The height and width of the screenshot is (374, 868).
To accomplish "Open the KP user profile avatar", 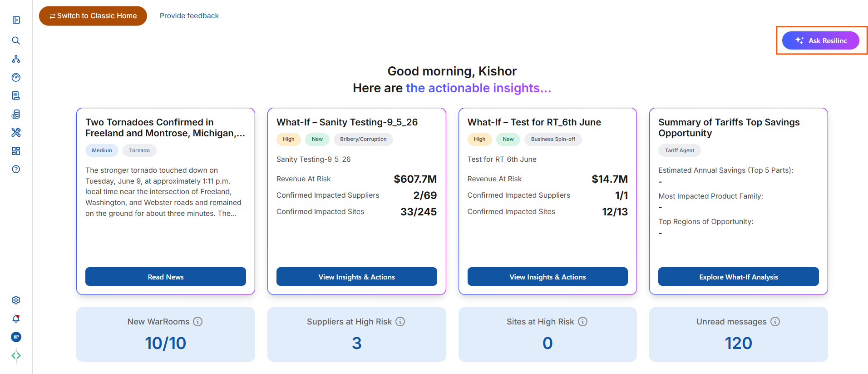I will (x=16, y=337).
